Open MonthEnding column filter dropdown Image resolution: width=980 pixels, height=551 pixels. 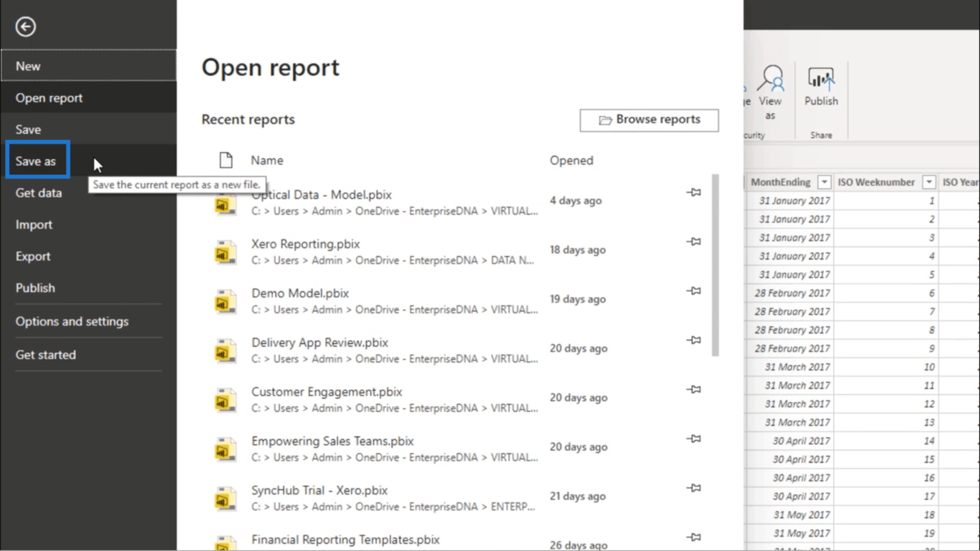tap(824, 183)
